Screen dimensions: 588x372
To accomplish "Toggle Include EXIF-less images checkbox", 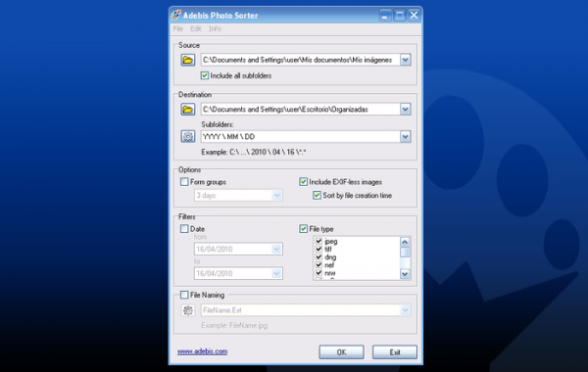I will click(304, 182).
